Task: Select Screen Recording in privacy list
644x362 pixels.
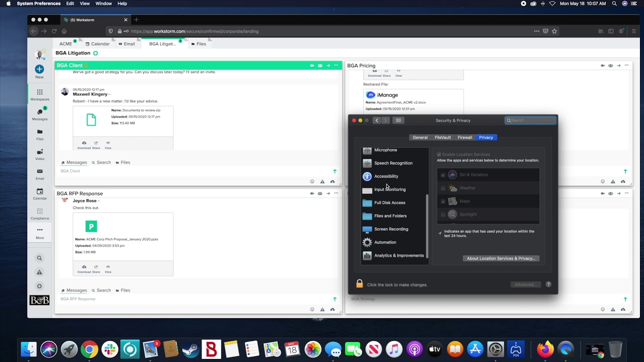Action: (x=395, y=229)
